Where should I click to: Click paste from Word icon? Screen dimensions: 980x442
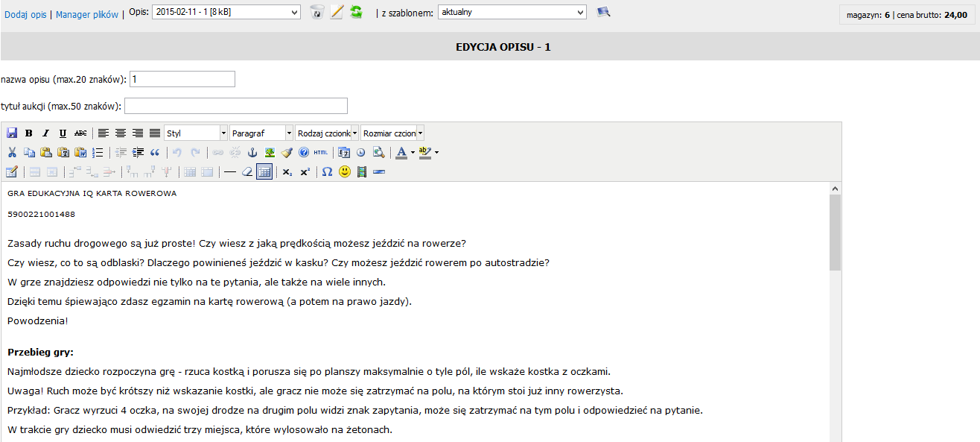(x=80, y=153)
